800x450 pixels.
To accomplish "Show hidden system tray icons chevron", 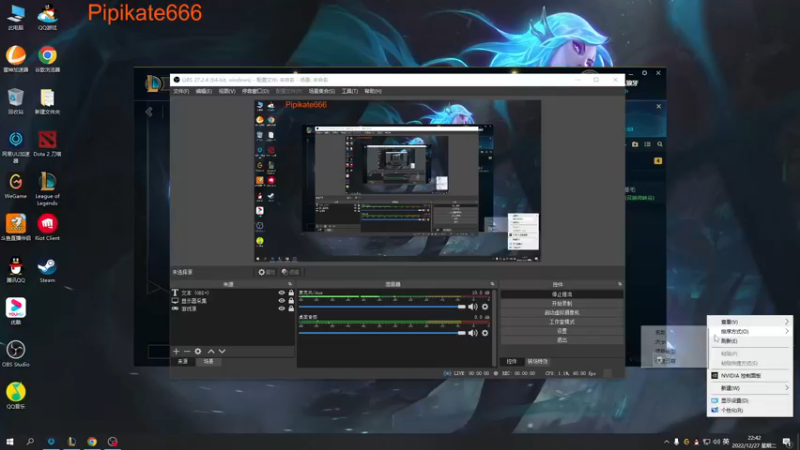I will coord(666,442).
